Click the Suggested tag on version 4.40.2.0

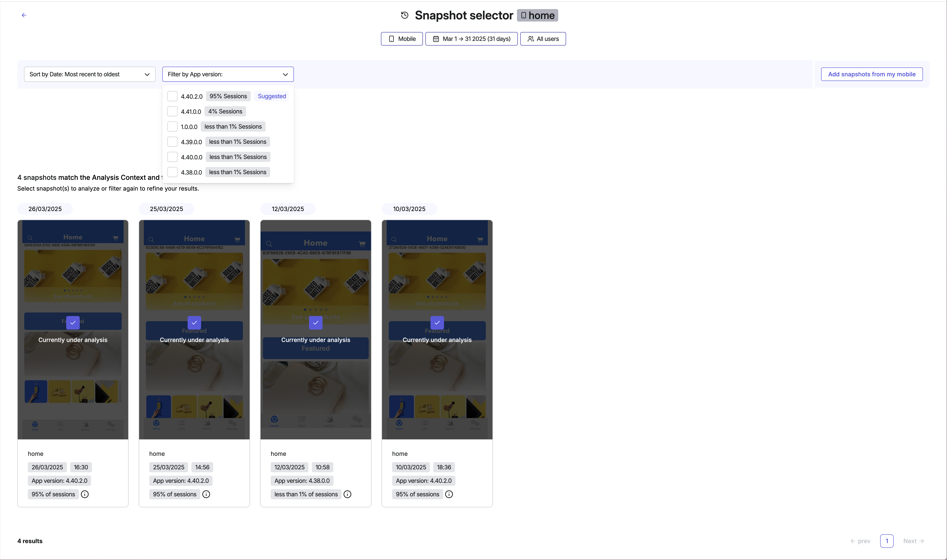[272, 96]
